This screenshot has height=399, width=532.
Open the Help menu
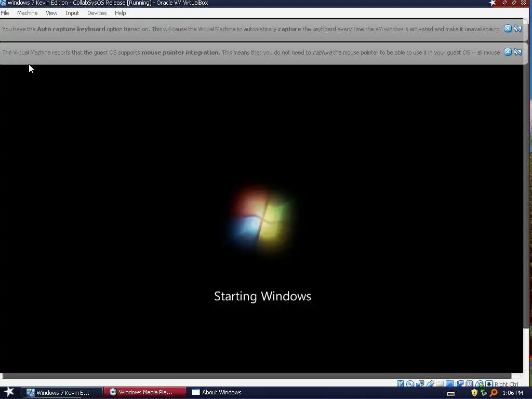point(120,13)
